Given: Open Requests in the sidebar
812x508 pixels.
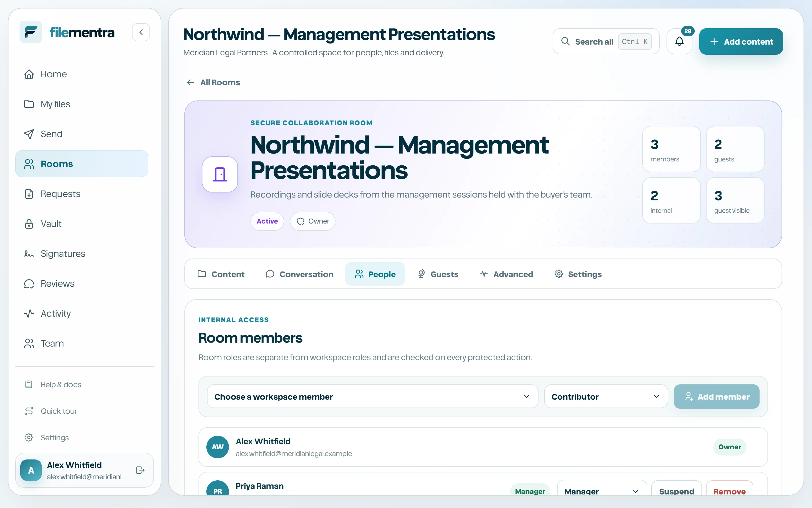Looking at the screenshot, I should [x=81, y=194].
